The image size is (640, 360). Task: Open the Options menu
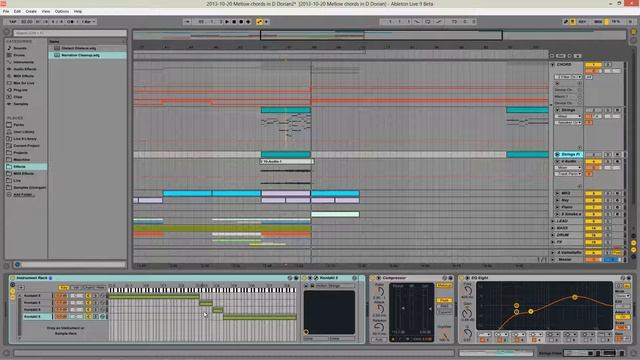pos(62,11)
